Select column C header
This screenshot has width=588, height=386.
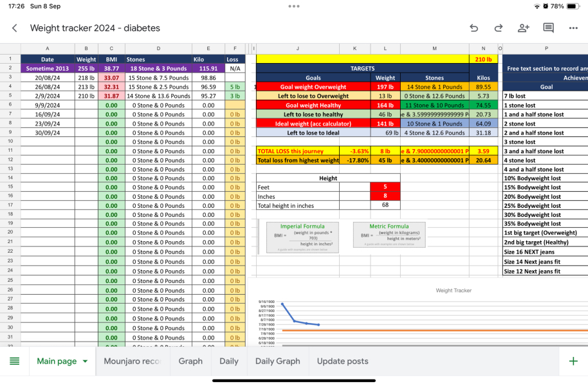111,49
